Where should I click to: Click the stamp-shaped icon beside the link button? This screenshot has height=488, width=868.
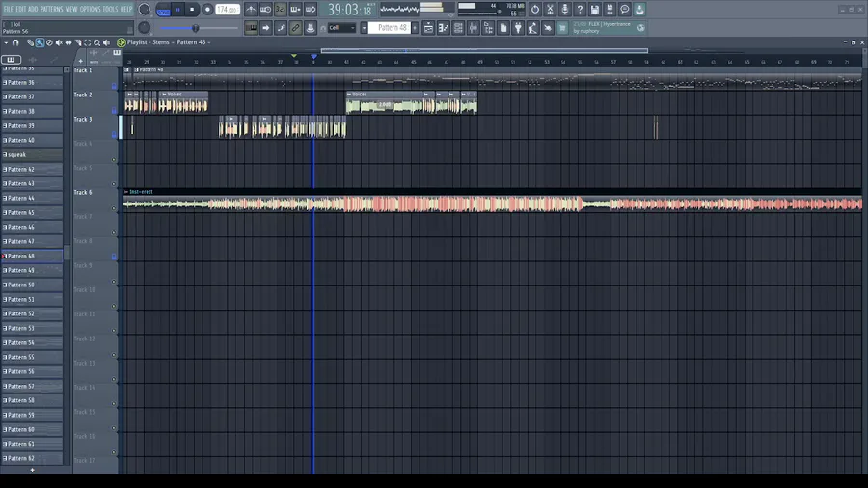(311, 28)
